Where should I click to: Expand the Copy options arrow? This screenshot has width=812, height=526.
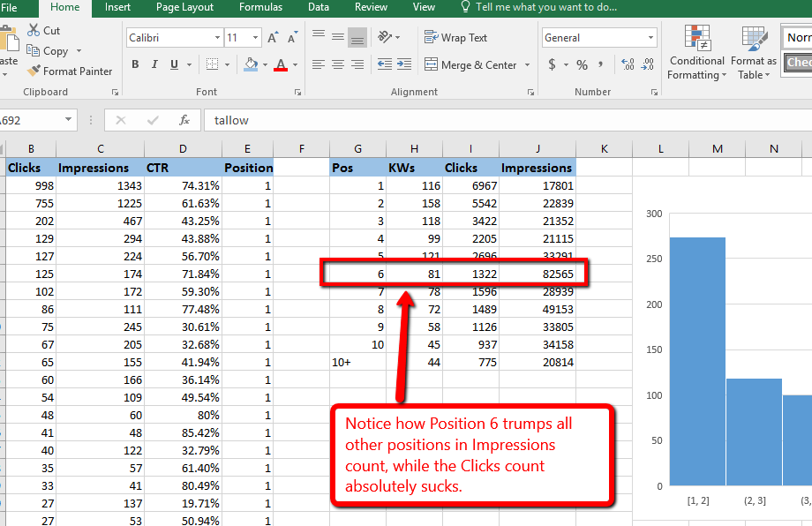[x=79, y=50]
